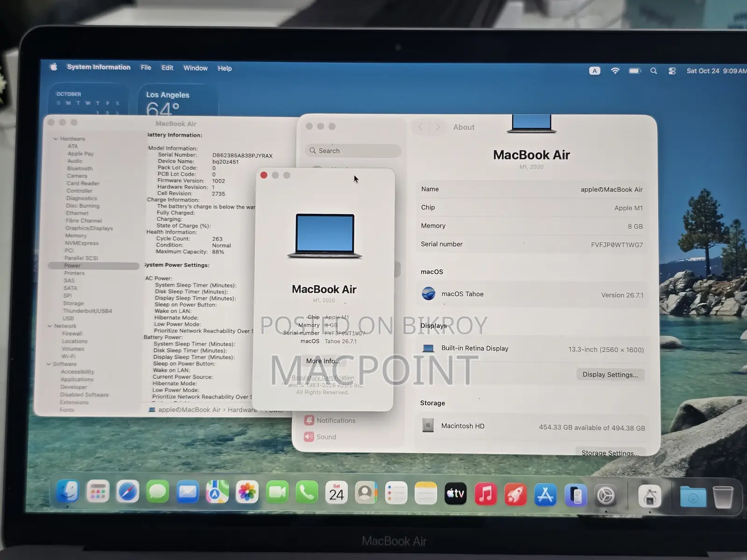Screen dimensions: 747x560
Task: Open FaceTime in the dock
Action: pos(277,492)
